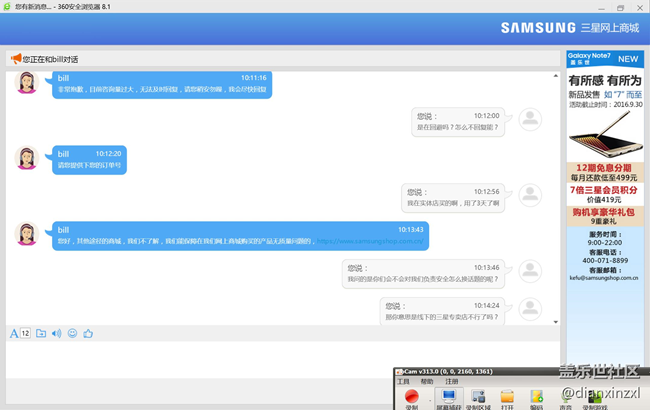The image size is (650, 410).
Task: Click bill's avatar beside 10:13:43 message
Action: pos(27,233)
